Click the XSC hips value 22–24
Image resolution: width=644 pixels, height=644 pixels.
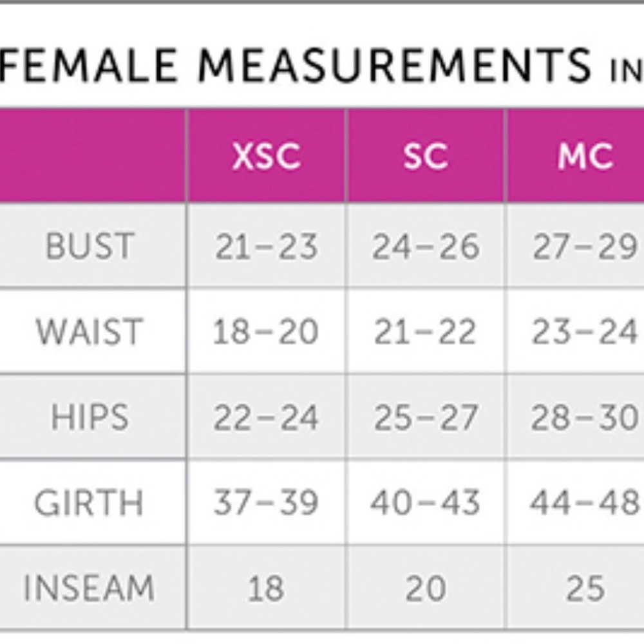(266, 418)
